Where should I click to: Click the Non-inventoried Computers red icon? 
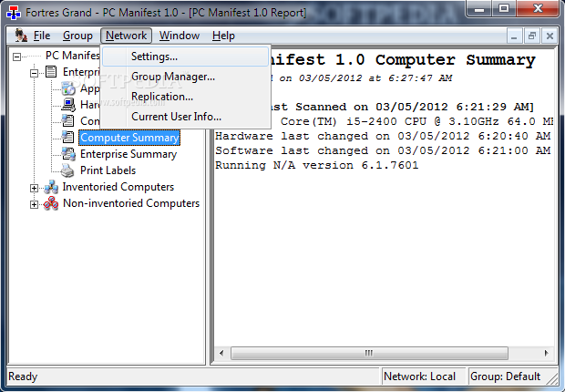point(51,203)
